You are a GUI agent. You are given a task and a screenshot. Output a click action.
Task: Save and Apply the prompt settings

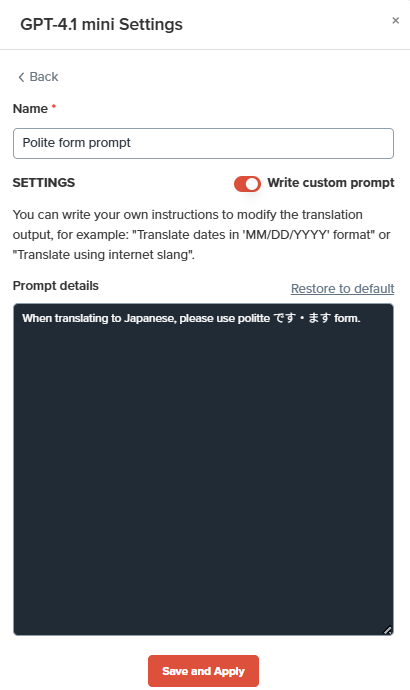point(203,671)
